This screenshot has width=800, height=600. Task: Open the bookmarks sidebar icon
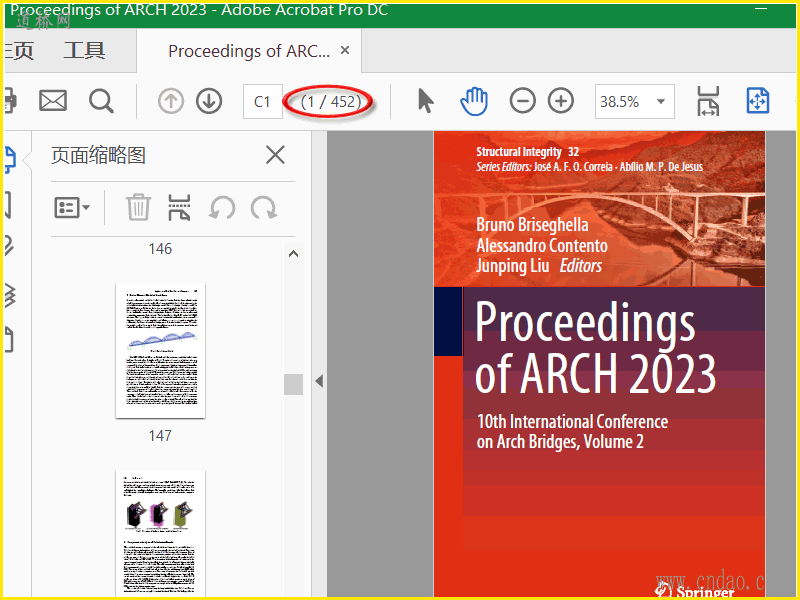[8, 205]
